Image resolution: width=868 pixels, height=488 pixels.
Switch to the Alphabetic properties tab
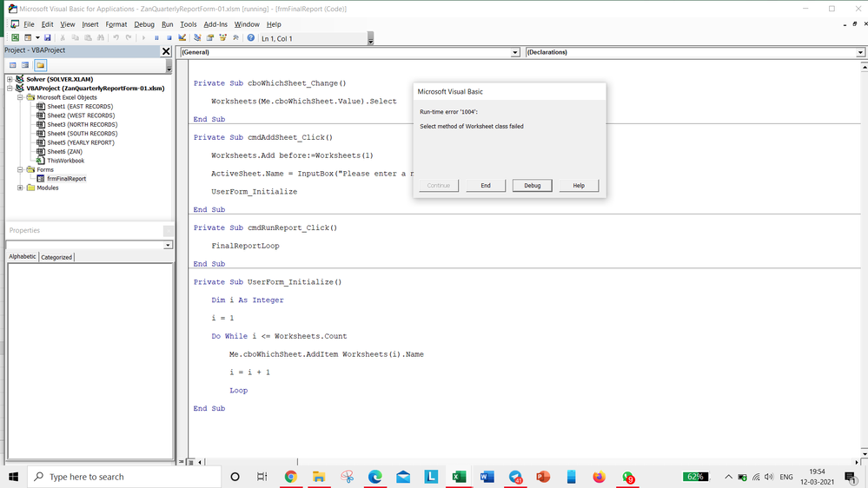pyautogui.click(x=22, y=257)
